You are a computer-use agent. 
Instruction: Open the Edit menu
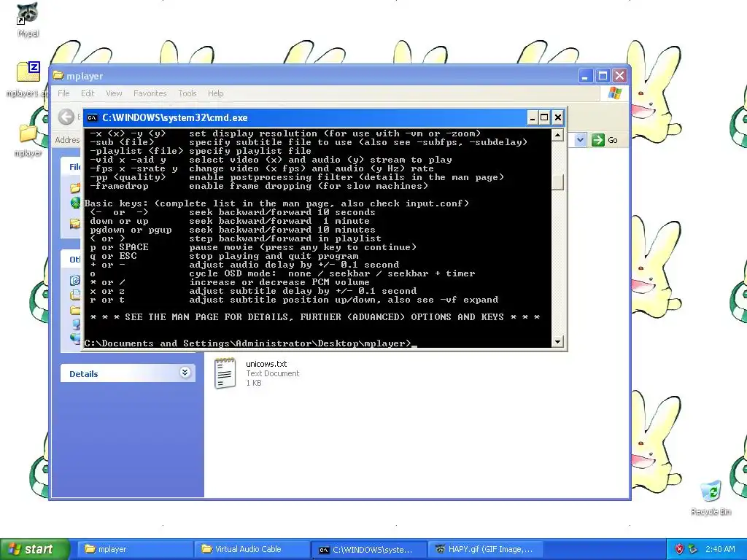click(88, 93)
